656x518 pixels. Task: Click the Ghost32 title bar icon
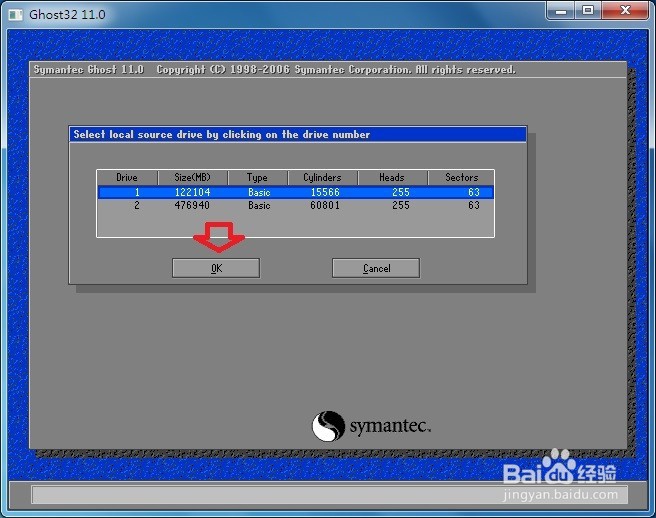(16, 15)
